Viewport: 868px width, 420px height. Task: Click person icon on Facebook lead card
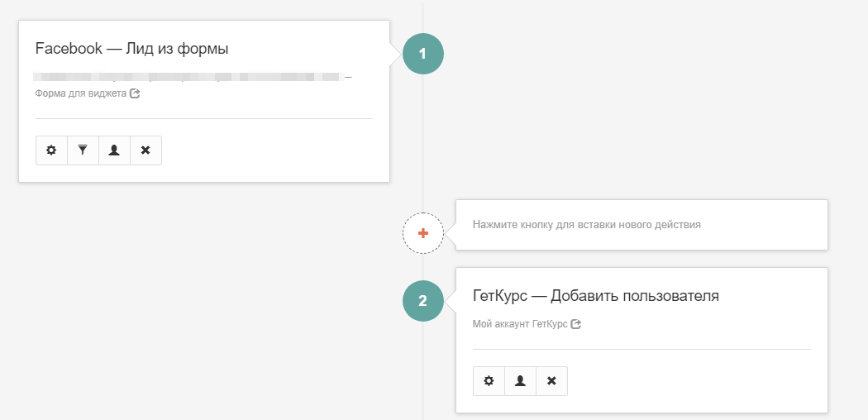tap(114, 150)
